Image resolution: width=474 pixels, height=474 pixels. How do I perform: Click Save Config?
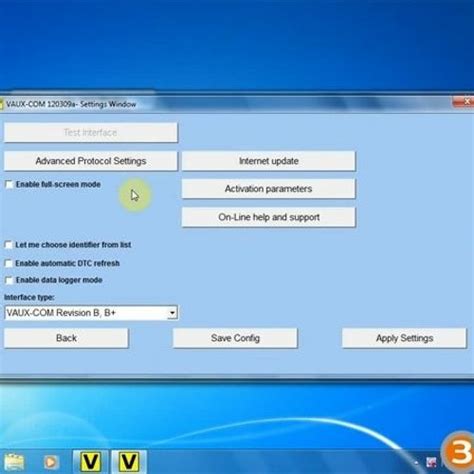[235, 338]
